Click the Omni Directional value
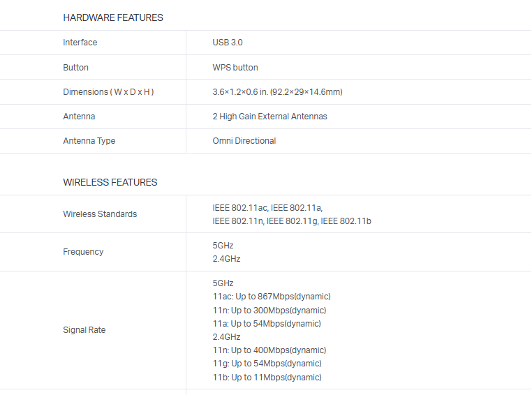The image size is (532, 395). pos(244,141)
